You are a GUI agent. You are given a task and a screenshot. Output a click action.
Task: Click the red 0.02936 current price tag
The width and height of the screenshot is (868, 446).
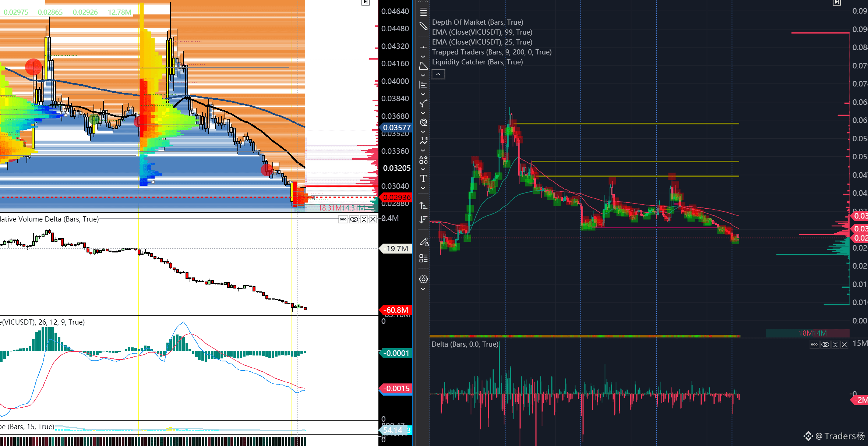click(396, 197)
